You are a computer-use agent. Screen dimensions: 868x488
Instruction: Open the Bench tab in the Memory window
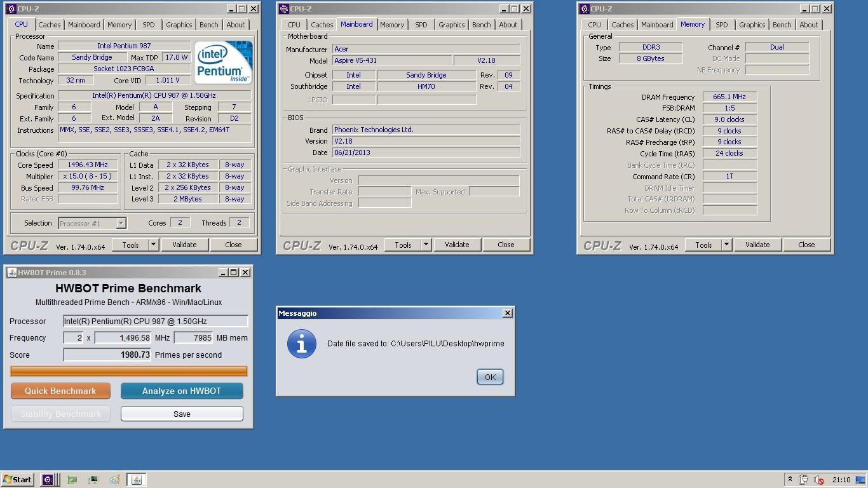(x=782, y=25)
